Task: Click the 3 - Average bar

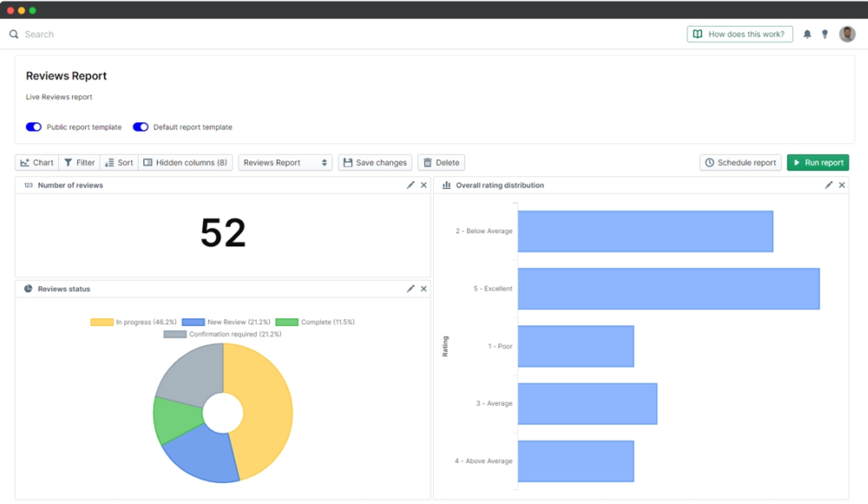Action: pos(588,404)
